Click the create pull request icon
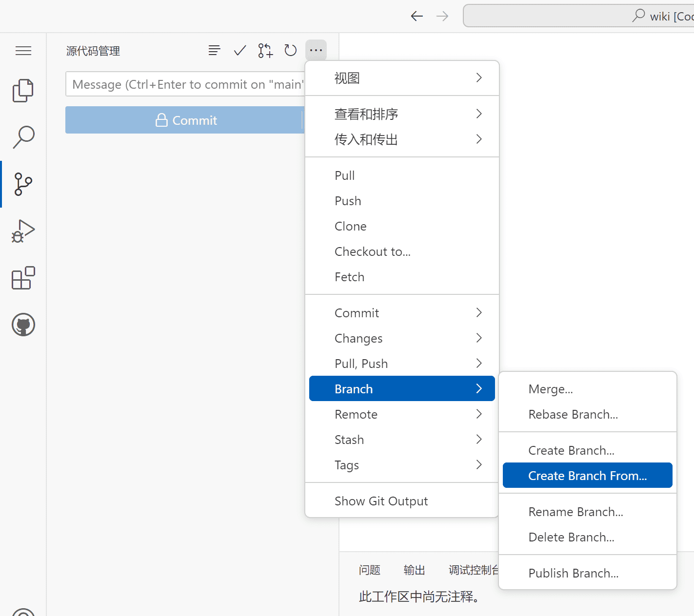 265,50
